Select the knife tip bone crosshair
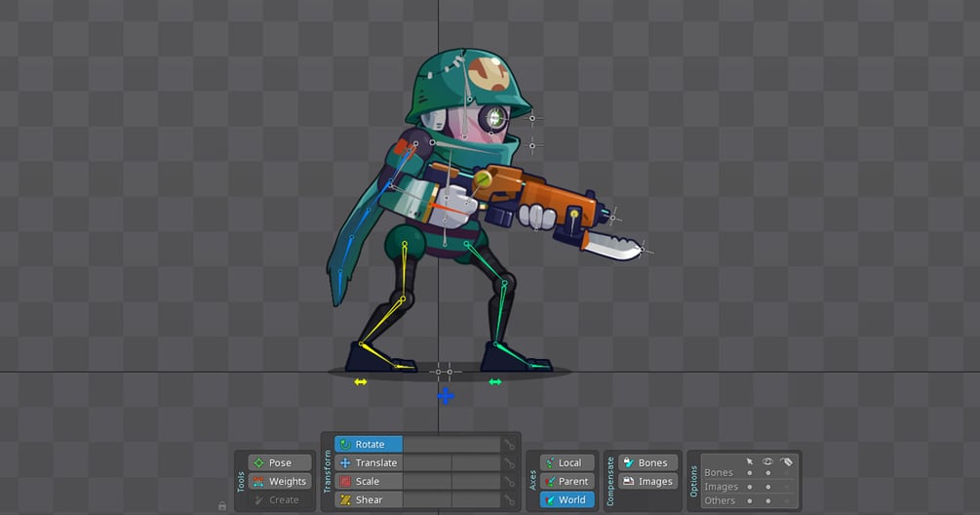The image size is (980, 515). click(642, 250)
